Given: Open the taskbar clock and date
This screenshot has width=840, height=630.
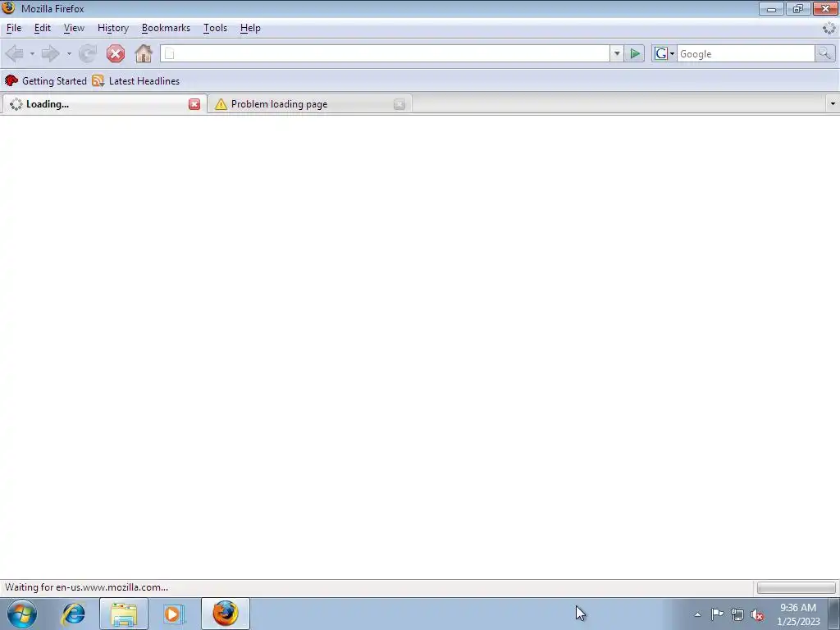Looking at the screenshot, I should [x=798, y=614].
